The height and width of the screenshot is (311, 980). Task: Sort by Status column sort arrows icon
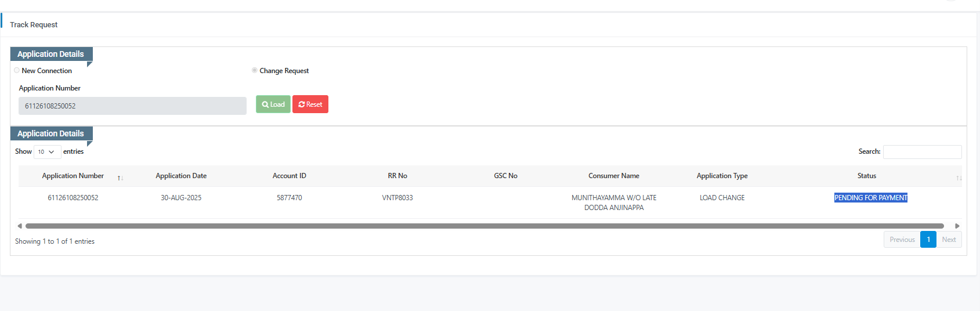tap(959, 178)
